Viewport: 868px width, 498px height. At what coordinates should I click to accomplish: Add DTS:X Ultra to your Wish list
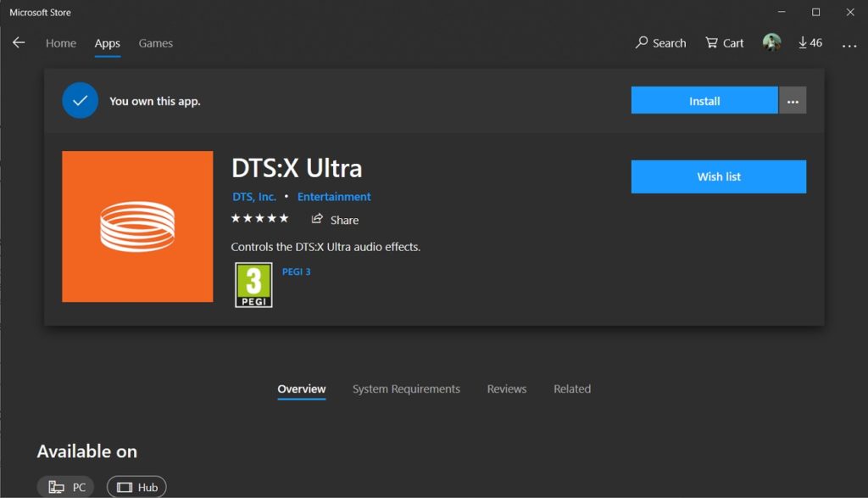pos(718,176)
